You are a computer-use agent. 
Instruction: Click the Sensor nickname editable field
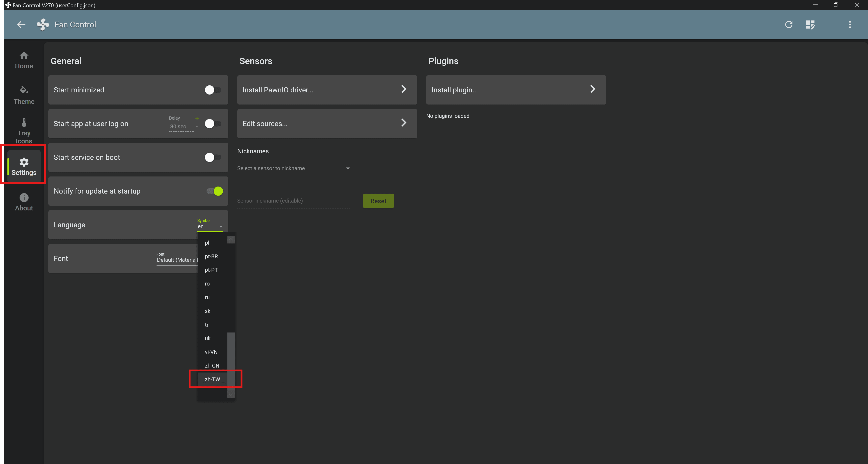293,201
